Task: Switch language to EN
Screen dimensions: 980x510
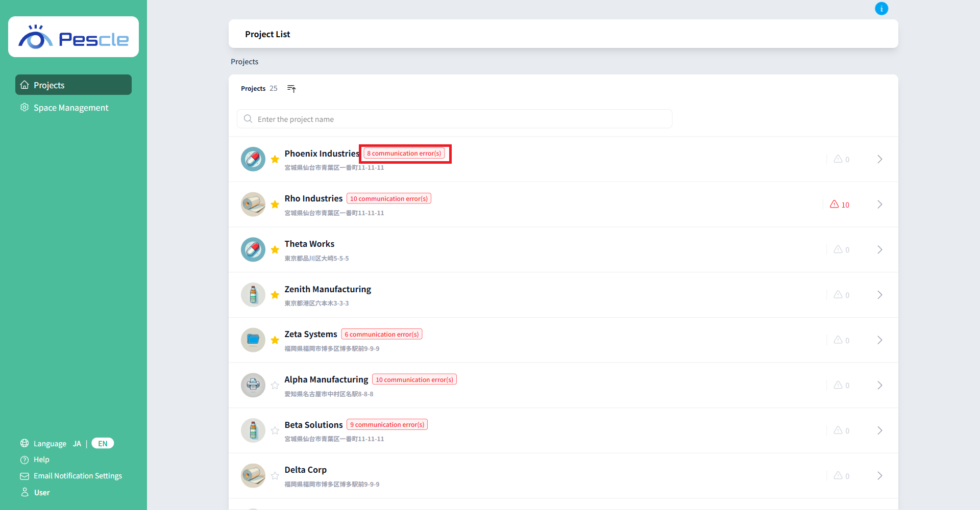Action: pos(103,444)
